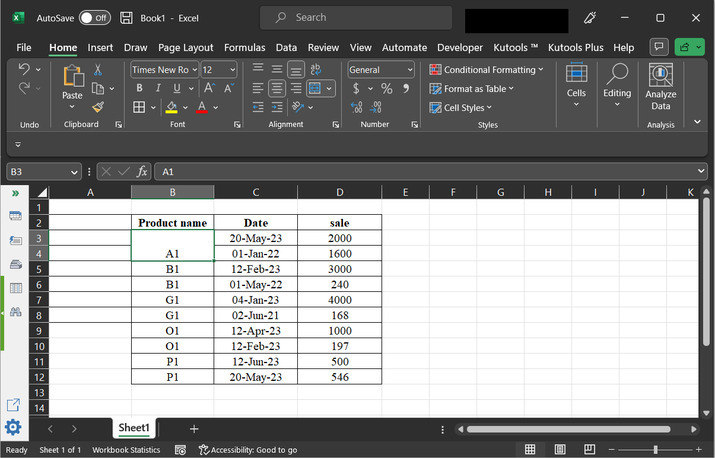
Task: Open the Formulas ribbon tab
Action: [244, 47]
